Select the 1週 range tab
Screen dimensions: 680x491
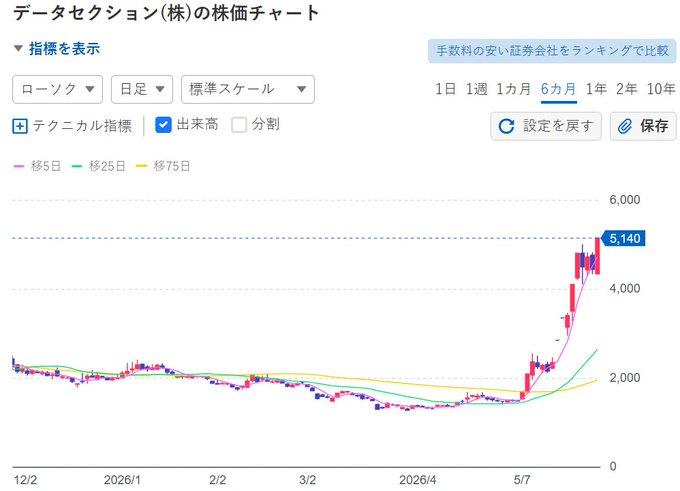[476, 89]
